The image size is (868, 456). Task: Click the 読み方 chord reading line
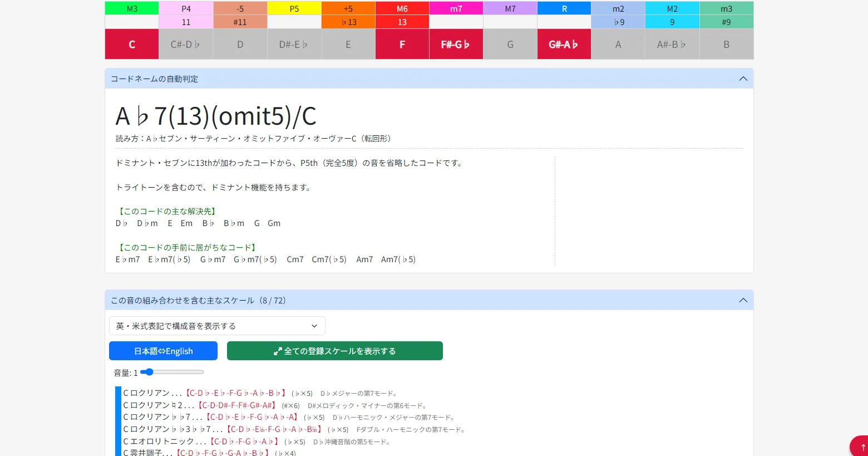255,138
